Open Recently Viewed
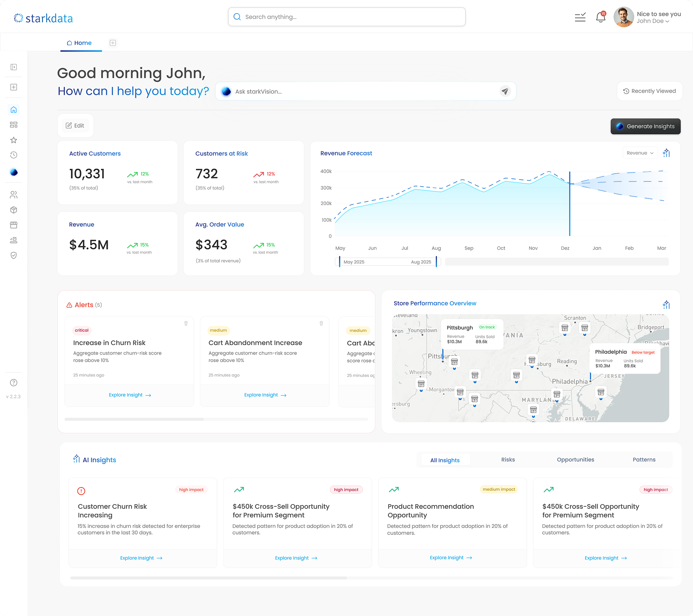 (649, 91)
